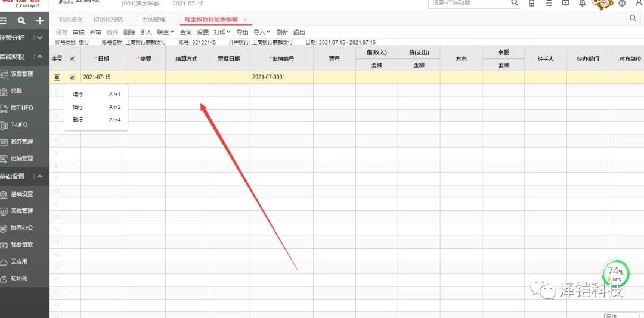
Task: Click the 查询 toolbar button
Action: pos(185,32)
